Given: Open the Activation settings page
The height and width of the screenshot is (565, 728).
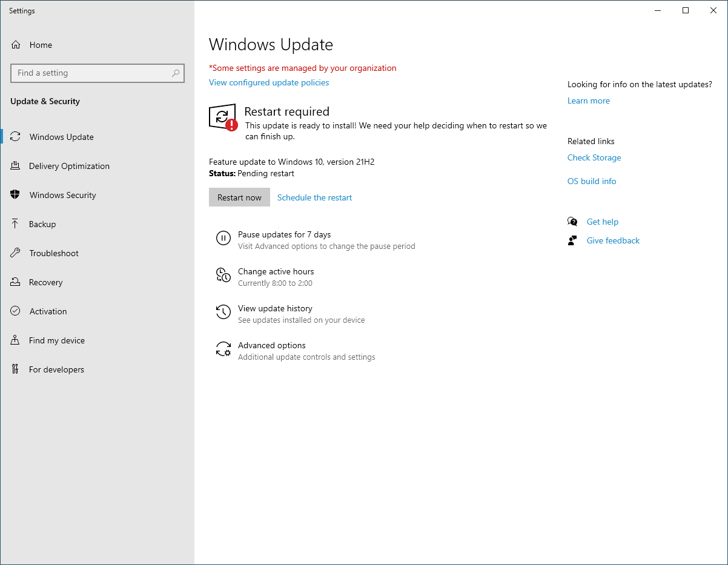Looking at the screenshot, I should click(x=97, y=311).
